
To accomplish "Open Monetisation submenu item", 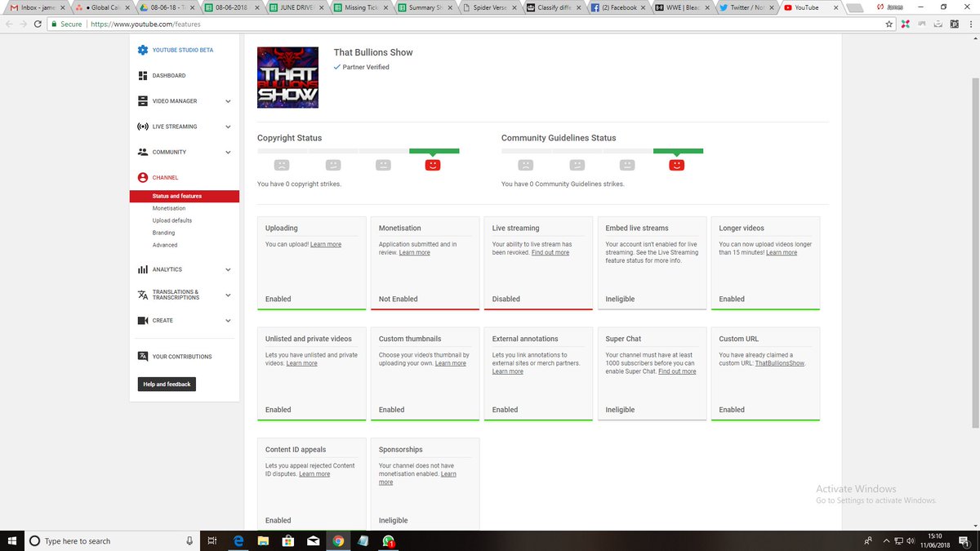I will (x=169, y=208).
